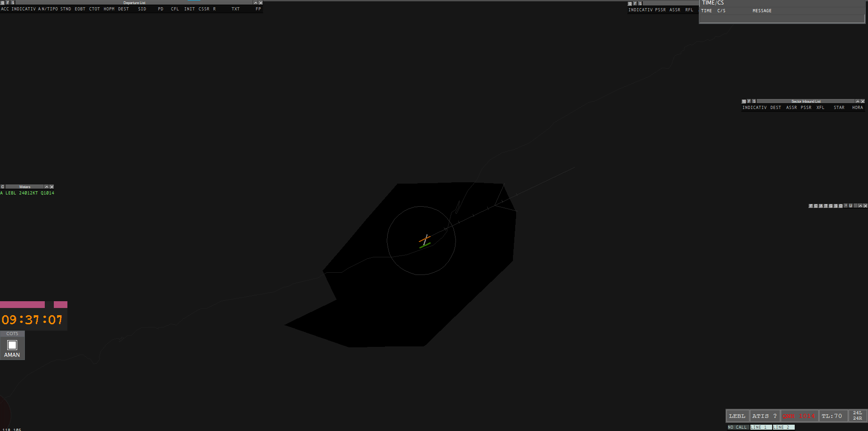Click the ATIS ? button

764,416
